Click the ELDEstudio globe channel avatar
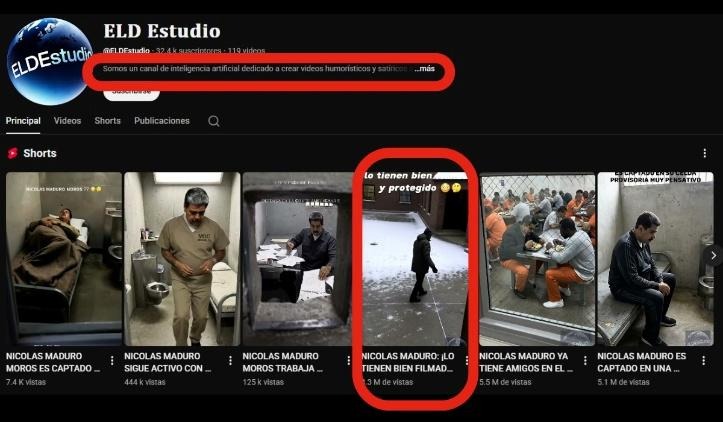This screenshot has width=723, height=422. click(50, 60)
